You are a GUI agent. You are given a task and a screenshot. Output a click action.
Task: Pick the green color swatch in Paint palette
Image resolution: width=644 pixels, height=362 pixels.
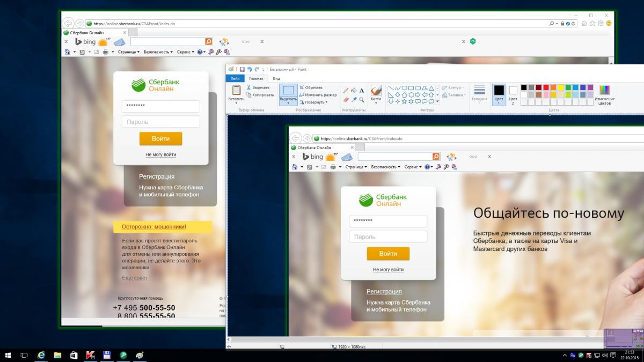click(568, 87)
